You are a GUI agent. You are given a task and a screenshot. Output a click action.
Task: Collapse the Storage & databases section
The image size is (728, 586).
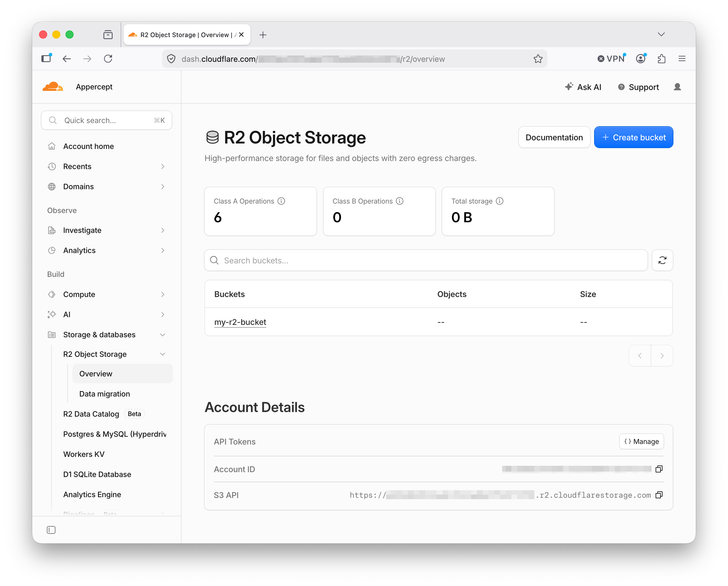(x=163, y=335)
